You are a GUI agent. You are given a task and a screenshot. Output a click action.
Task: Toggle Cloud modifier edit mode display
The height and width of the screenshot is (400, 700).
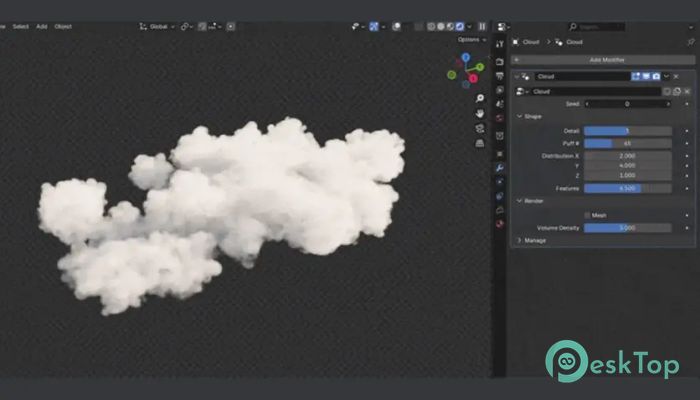click(636, 76)
